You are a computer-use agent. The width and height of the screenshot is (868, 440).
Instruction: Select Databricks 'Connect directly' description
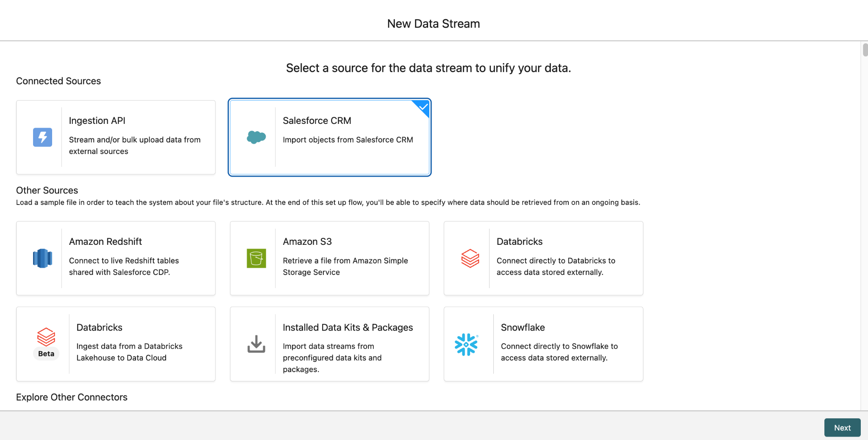556,266
